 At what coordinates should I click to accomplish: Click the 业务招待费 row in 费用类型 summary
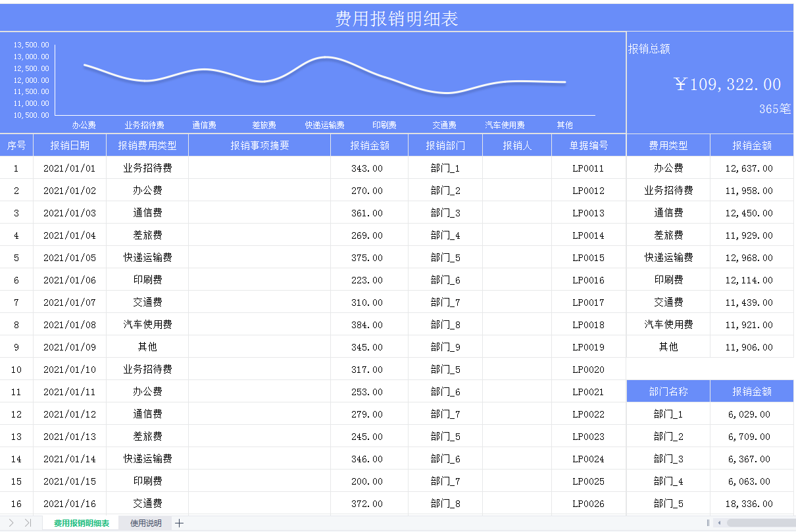pos(668,190)
